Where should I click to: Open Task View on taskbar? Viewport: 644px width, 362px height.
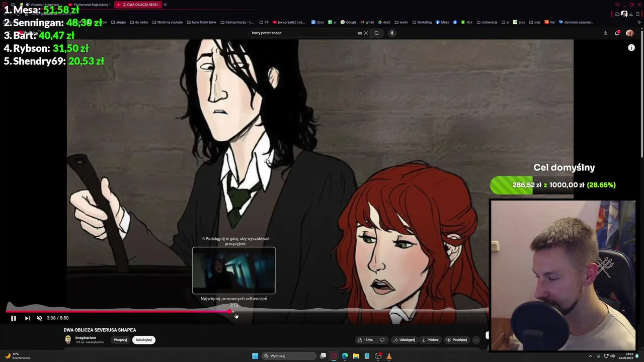tap(323, 356)
